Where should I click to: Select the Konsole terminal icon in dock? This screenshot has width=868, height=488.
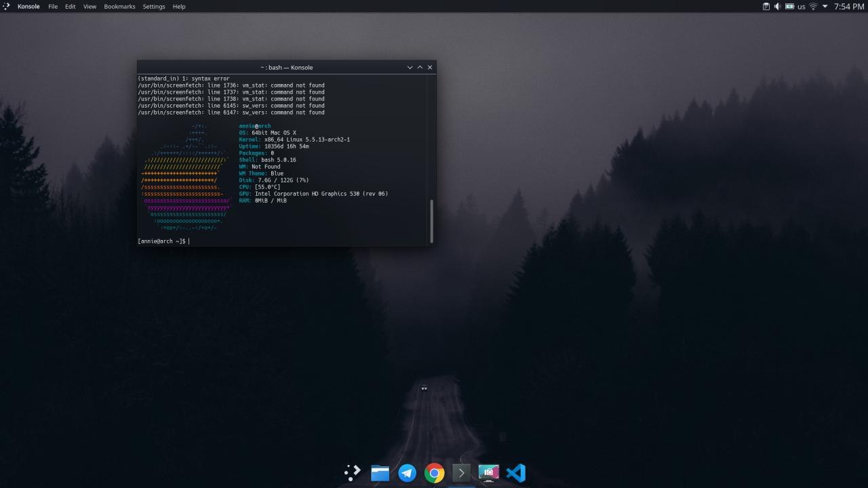pos(461,472)
